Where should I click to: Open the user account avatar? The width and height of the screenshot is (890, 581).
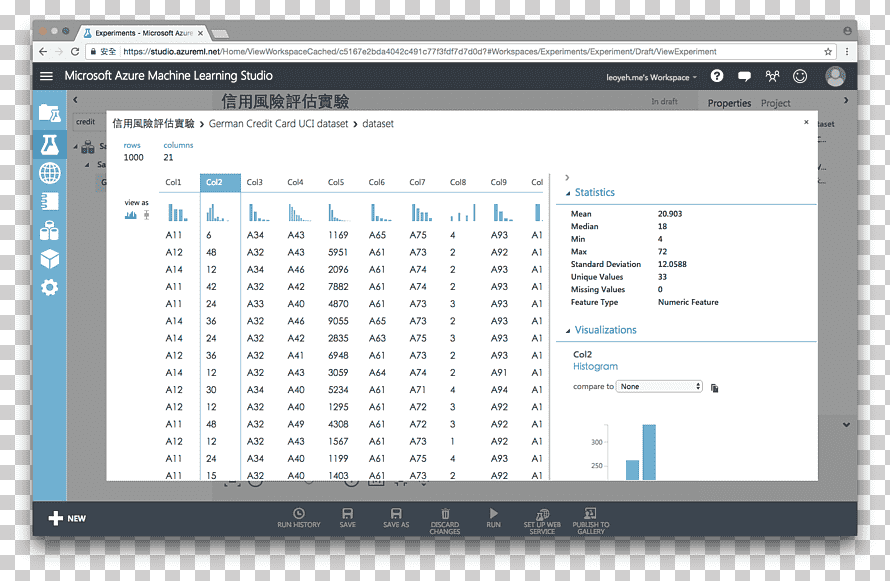835,76
